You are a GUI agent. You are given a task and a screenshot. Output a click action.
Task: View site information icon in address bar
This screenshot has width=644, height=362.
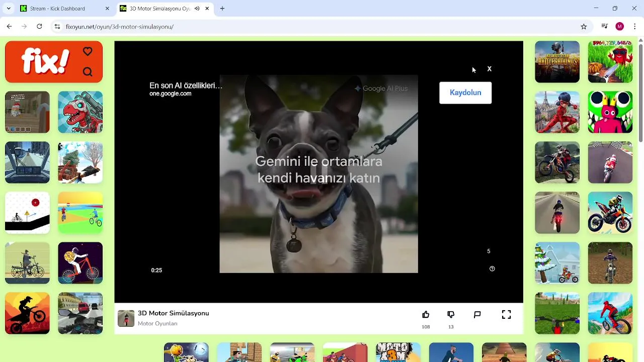click(x=57, y=27)
